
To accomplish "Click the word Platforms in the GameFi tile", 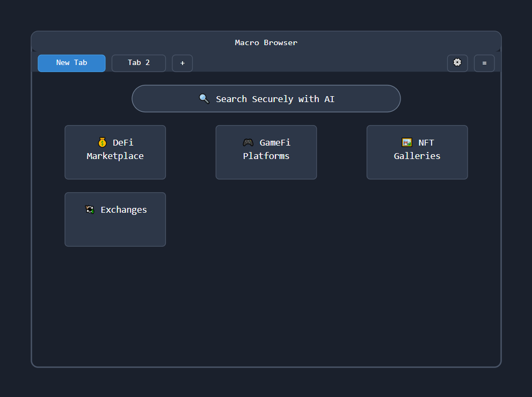I will (266, 156).
